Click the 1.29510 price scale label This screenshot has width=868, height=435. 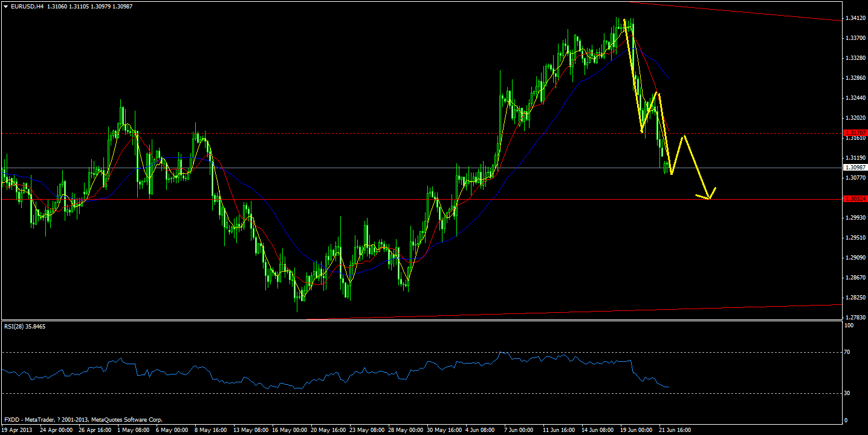(x=855, y=238)
